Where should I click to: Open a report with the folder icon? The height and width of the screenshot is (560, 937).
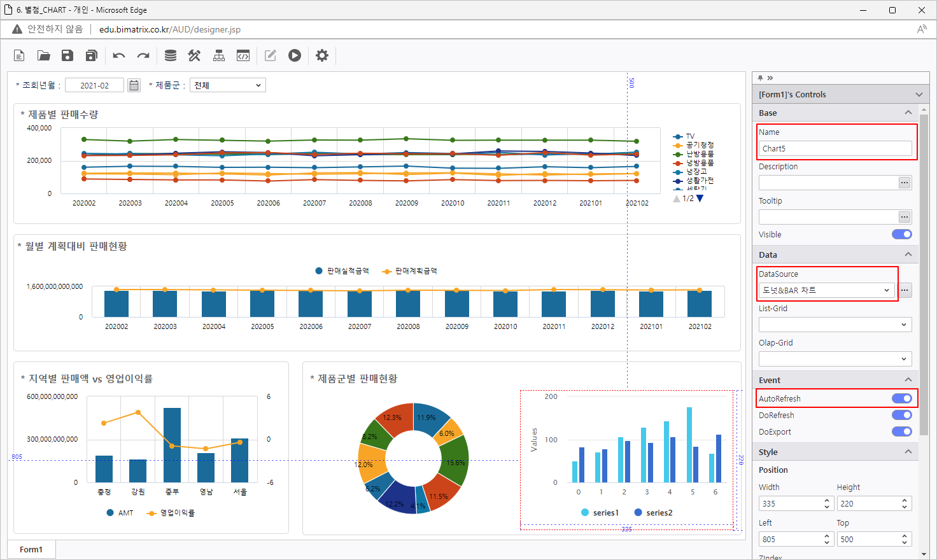click(43, 56)
